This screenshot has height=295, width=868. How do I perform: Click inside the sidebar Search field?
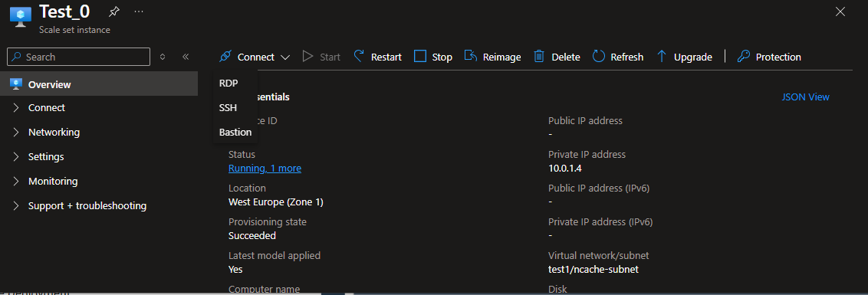[79, 57]
